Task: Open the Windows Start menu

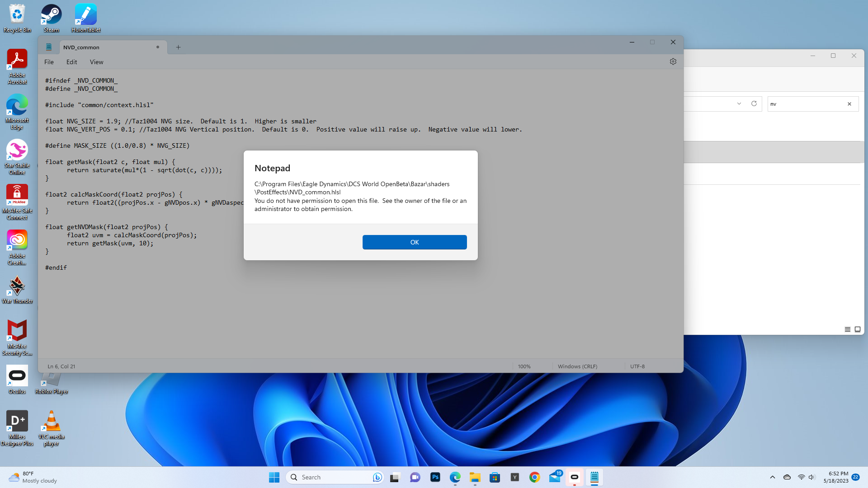Action: (x=274, y=477)
